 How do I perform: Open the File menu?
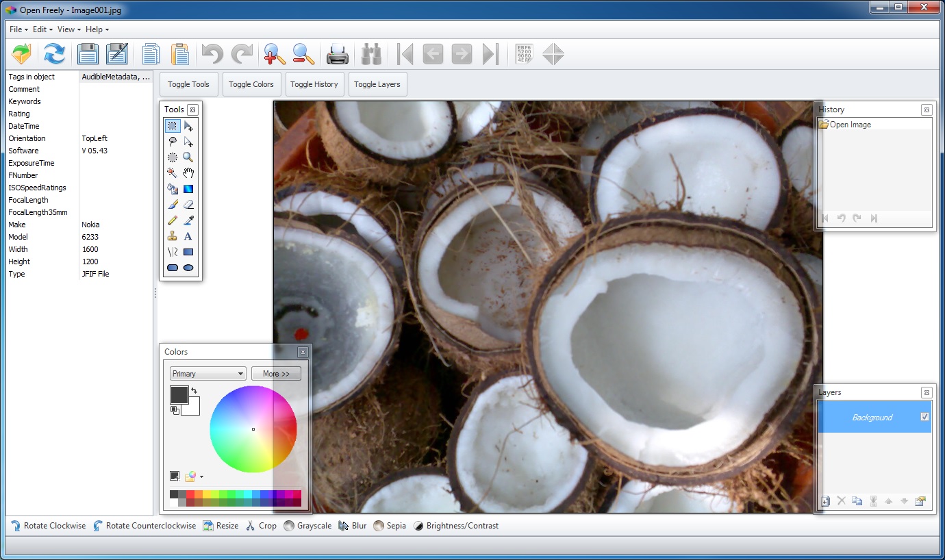coord(18,29)
